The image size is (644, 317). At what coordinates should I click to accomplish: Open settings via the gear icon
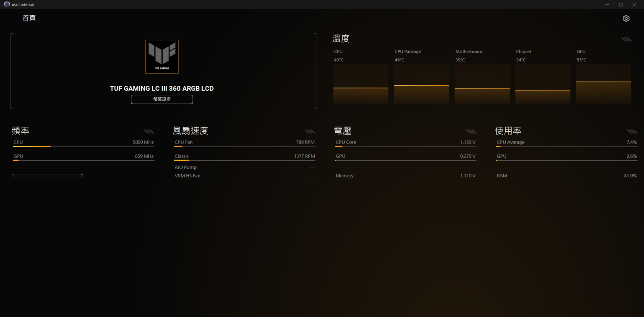[x=626, y=18]
